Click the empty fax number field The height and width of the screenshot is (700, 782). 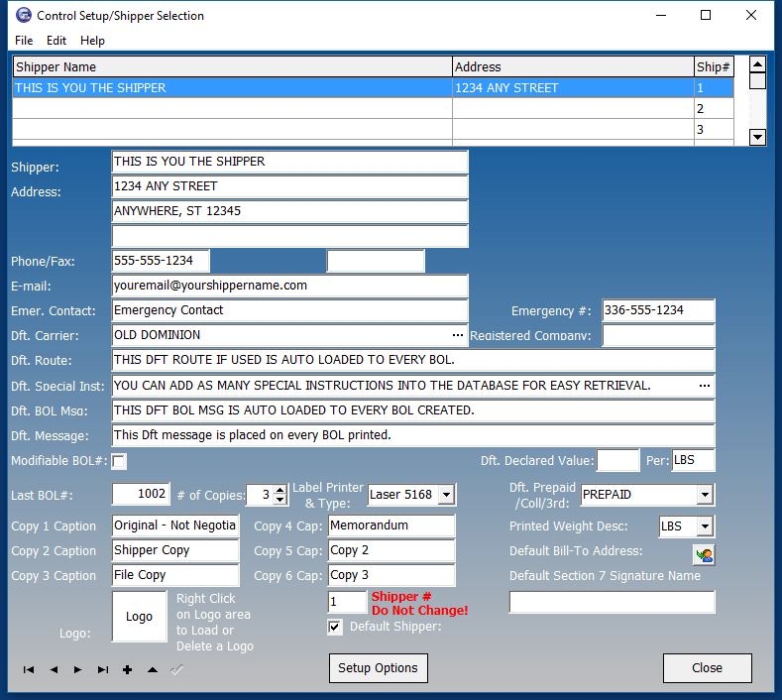(376, 261)
